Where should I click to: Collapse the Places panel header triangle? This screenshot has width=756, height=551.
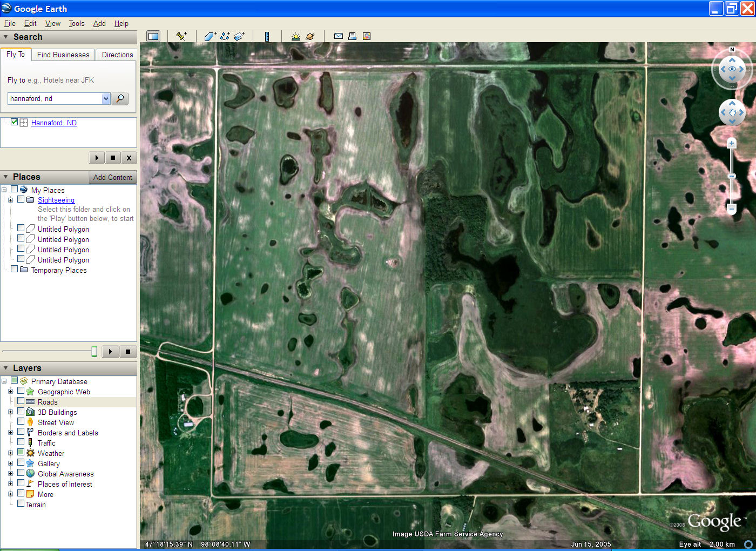coord(6,177)
